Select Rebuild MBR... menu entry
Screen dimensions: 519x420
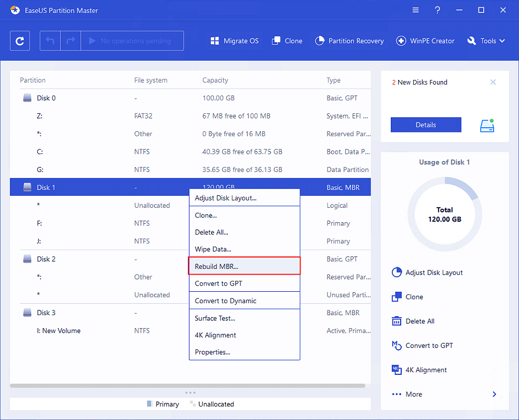[x=244, y=266]
